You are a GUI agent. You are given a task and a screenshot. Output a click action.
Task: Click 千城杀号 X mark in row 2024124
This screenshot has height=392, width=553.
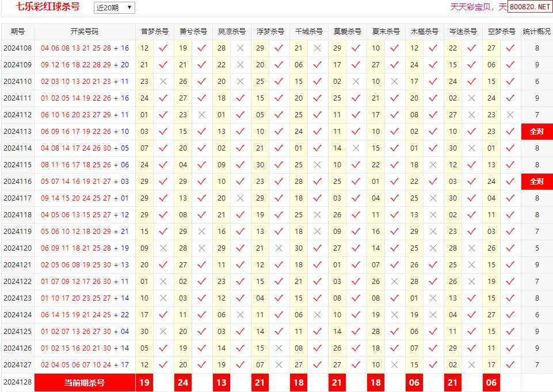click(x=318, y=315)
